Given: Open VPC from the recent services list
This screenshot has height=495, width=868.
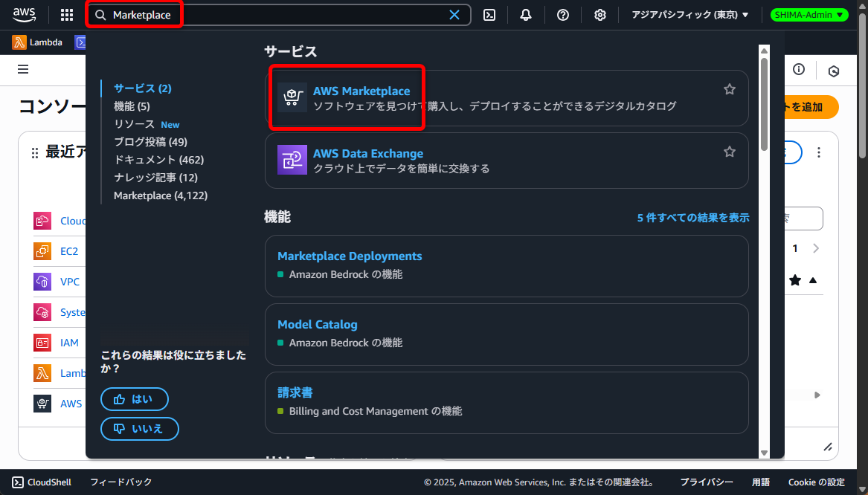Looking at the screenshot, I should (70, 282).
